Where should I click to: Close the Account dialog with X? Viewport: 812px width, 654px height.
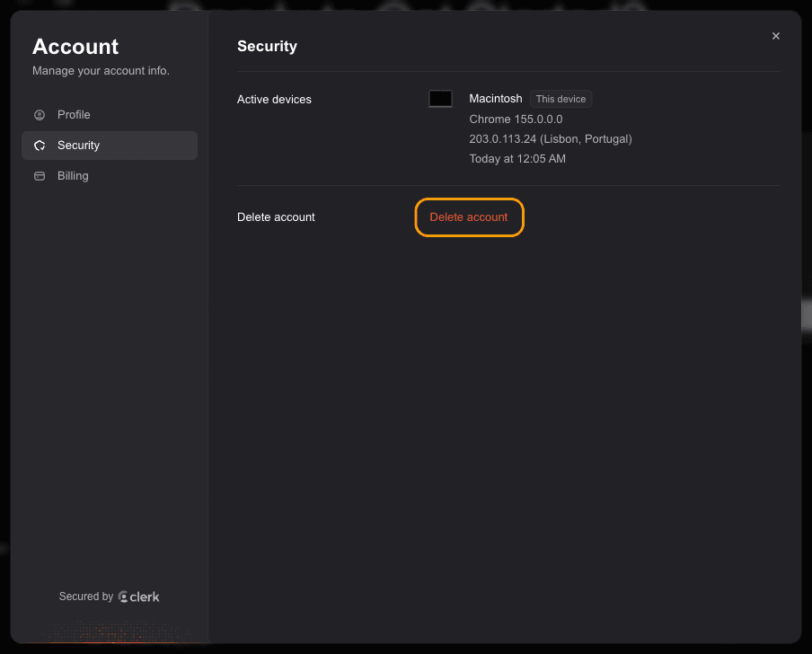point(775,36)
